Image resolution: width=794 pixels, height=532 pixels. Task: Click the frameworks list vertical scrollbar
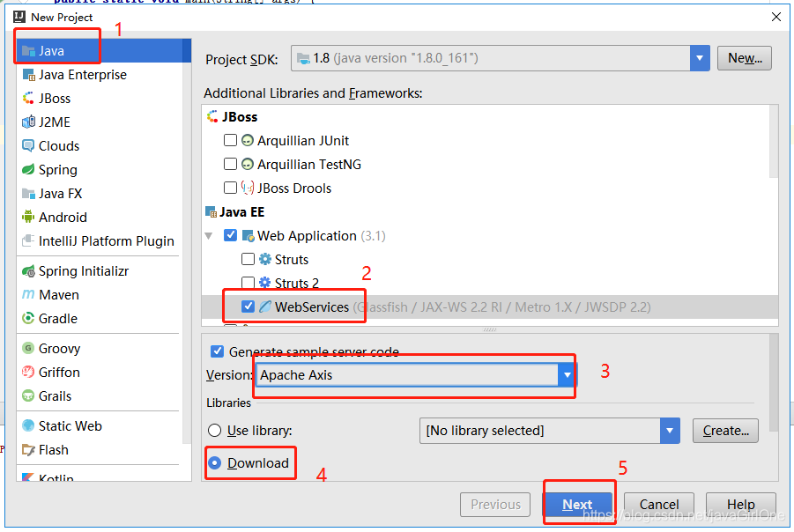click(774, 142)
